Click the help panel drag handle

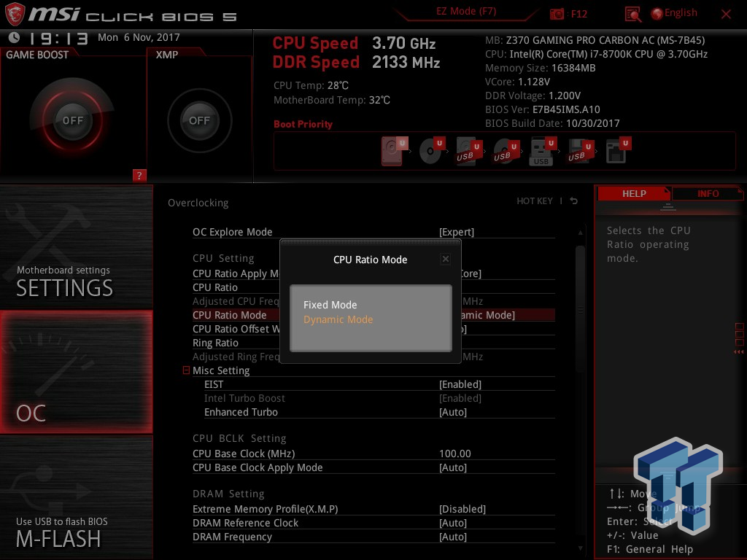[668, 206]
